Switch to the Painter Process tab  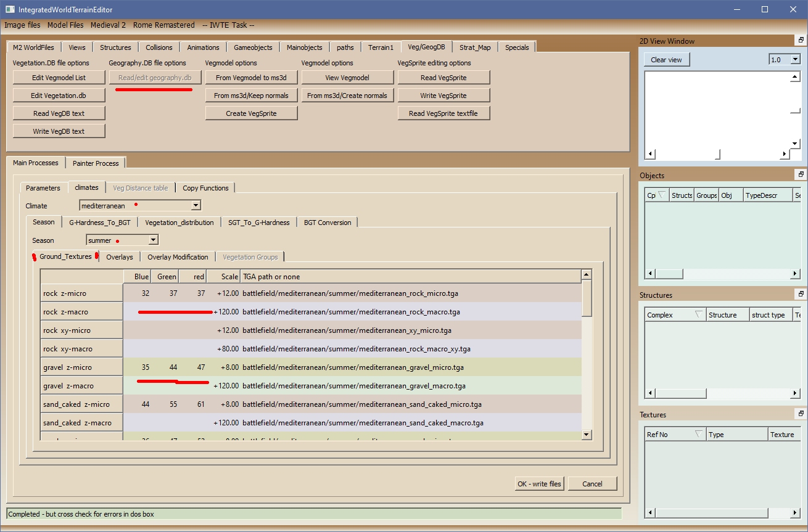click(x=96, y=163)
